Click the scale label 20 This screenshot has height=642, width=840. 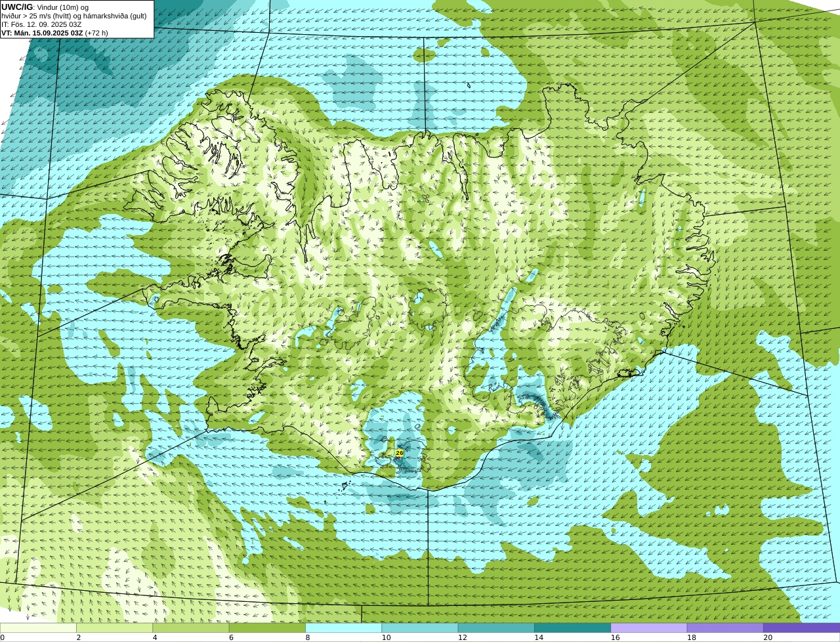pyautogui.click(x=768, y=637)
